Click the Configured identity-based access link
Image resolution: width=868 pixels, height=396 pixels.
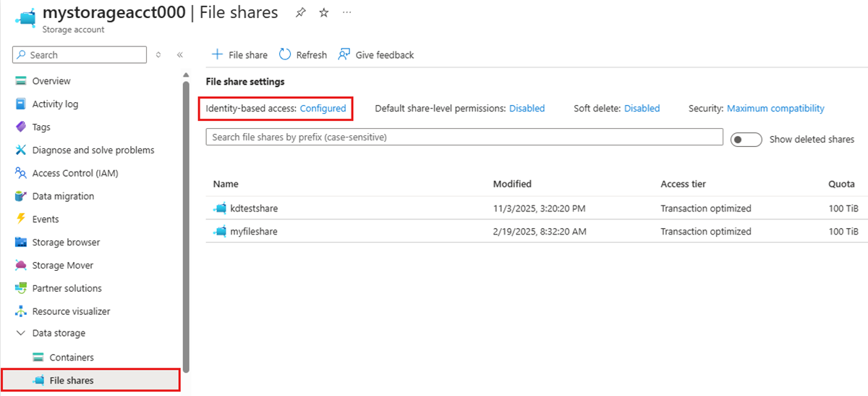click(x=323, y=109)
